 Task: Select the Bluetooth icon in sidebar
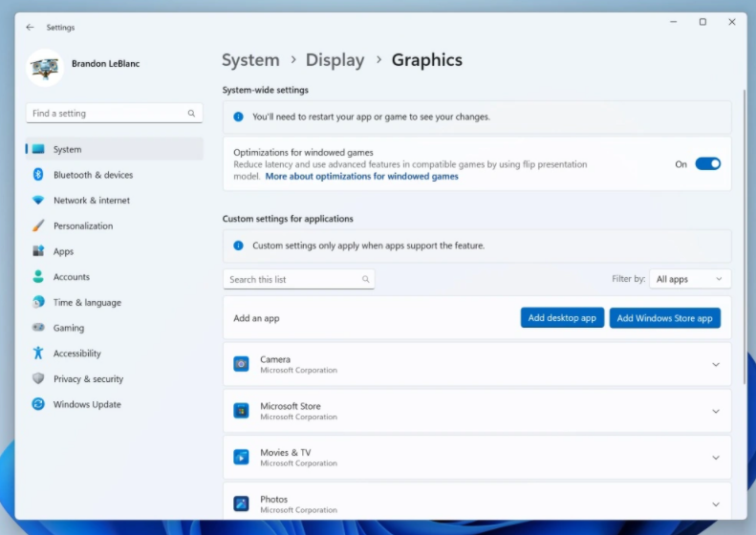[x=38, y=175]
